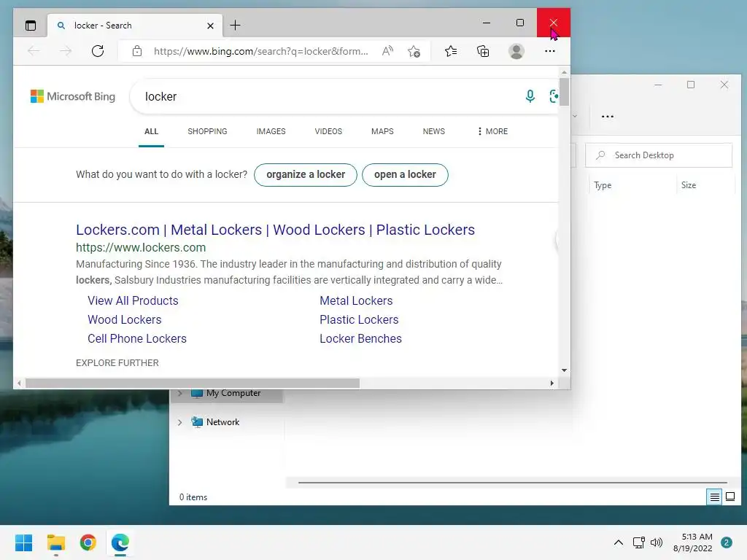
Task: Open 'Plastic Lockers' sitelink
Action: click(x=359, y=319)
